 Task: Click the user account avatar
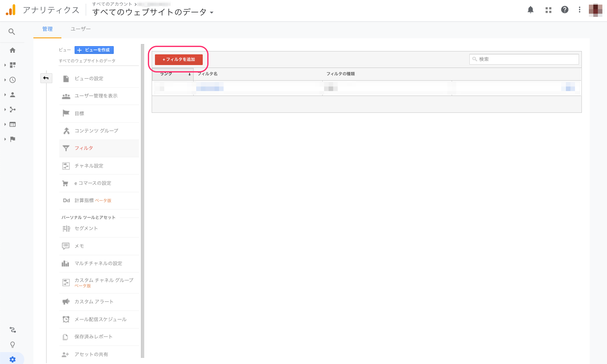pos(595,10)
